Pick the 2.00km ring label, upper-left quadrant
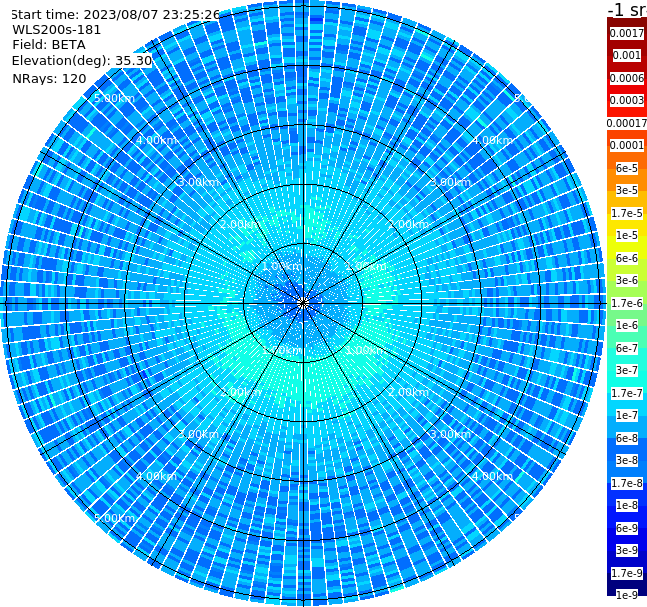The width and height of the screenshot is (647, 607). [x=241, y=224]
